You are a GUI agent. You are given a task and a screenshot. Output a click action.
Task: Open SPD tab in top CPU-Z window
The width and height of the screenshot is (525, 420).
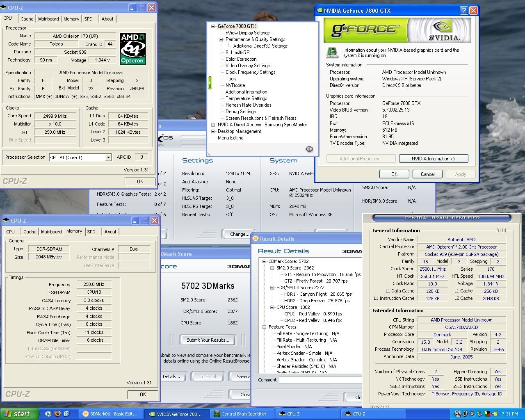click(x=89, y=19)
